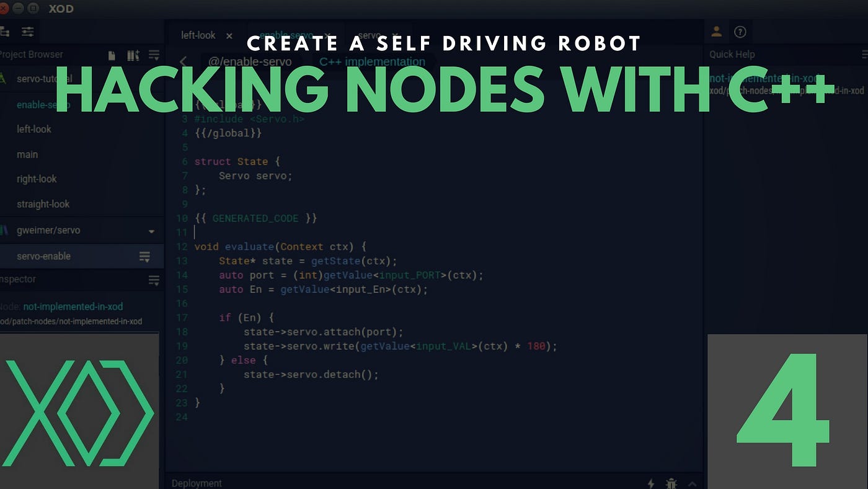868x489 pixels.
Task: Click the '#include <Servo.h>' code line
Action: click(249, 119)
